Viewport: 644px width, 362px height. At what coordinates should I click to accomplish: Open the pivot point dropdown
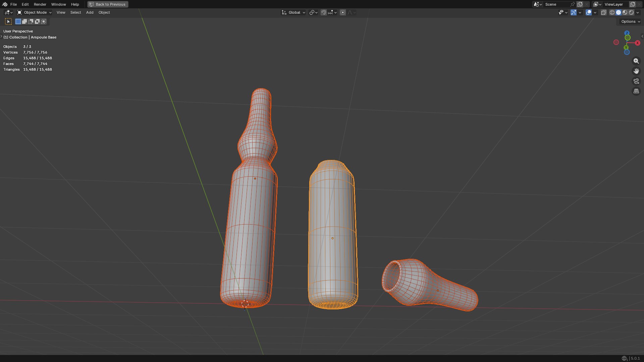point(313,12)
